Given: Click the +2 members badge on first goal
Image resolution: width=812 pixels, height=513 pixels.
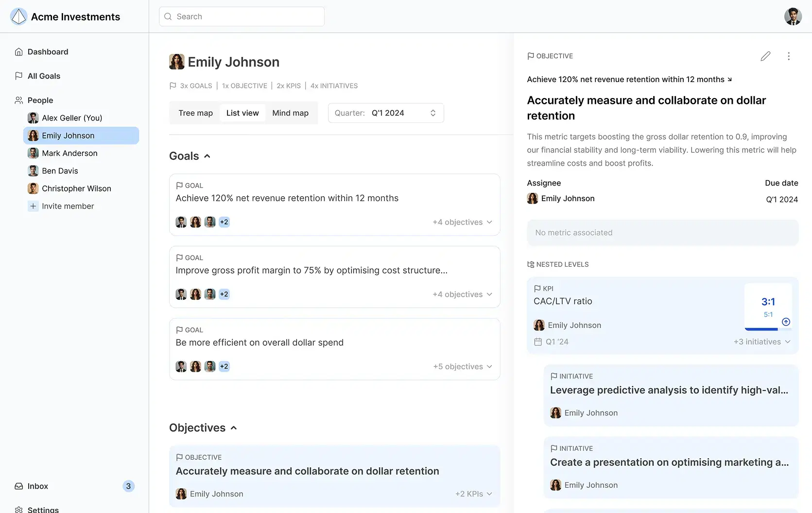Looking at the screenshot, I should 224,222.
